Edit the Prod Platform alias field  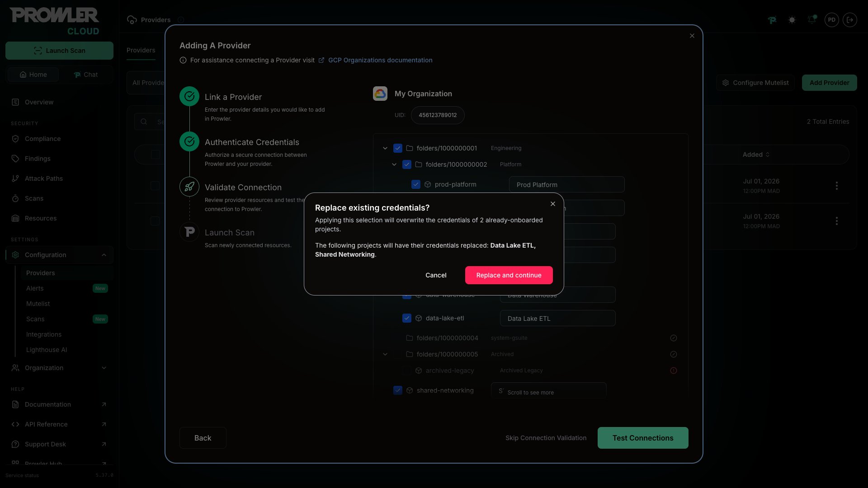tap(566, 184)
